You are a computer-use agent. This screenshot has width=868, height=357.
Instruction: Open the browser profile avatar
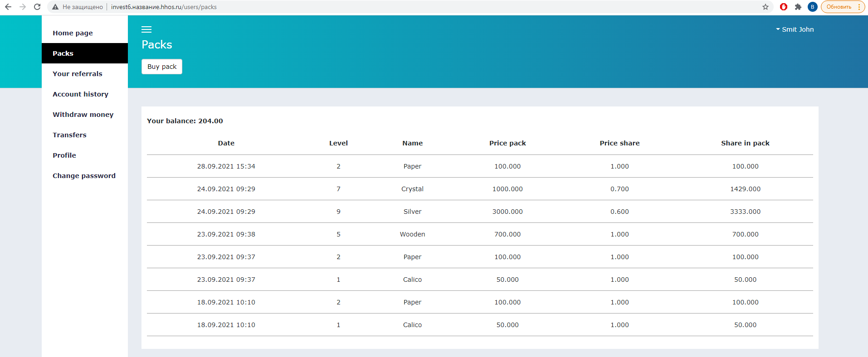click(813, 7)
